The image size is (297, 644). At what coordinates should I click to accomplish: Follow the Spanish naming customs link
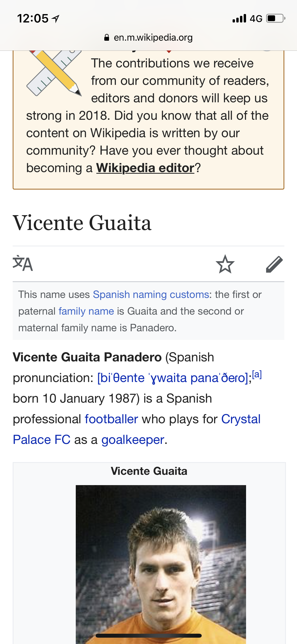coord(151,295)
